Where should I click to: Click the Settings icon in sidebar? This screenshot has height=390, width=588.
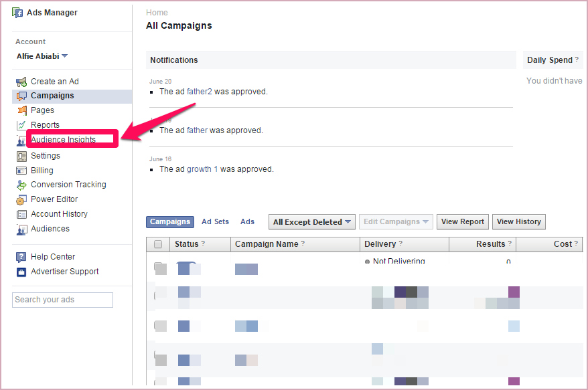point(21,156)
